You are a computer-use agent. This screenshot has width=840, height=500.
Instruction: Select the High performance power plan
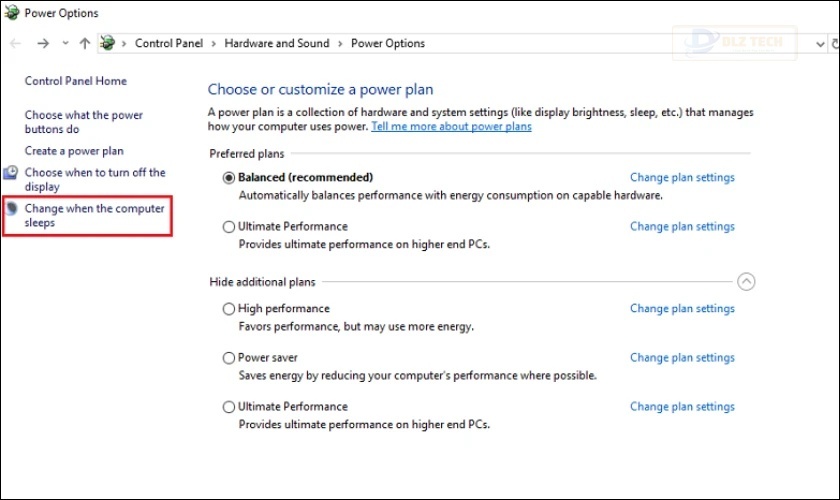(x=229, y=309)
